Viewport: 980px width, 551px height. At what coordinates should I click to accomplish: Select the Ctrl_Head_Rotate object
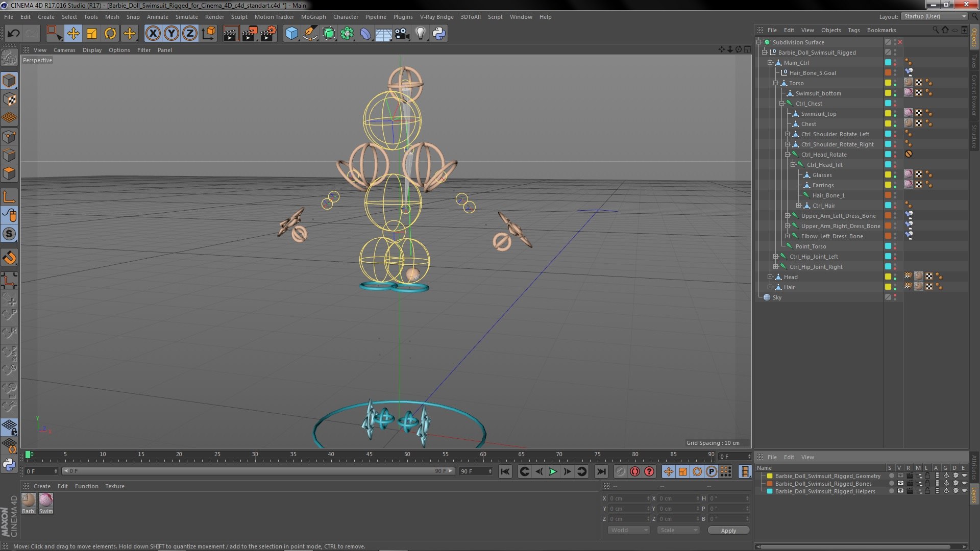824,155
